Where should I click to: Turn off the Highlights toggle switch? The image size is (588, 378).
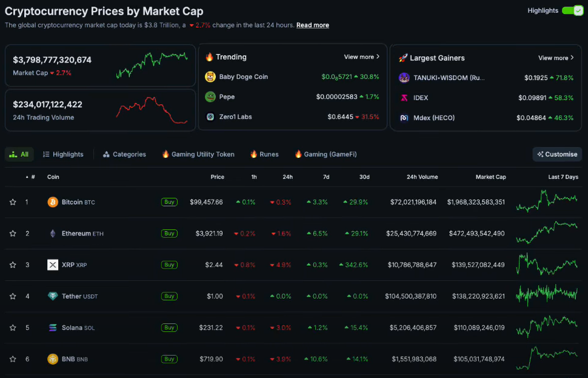[x=572, y=10]
